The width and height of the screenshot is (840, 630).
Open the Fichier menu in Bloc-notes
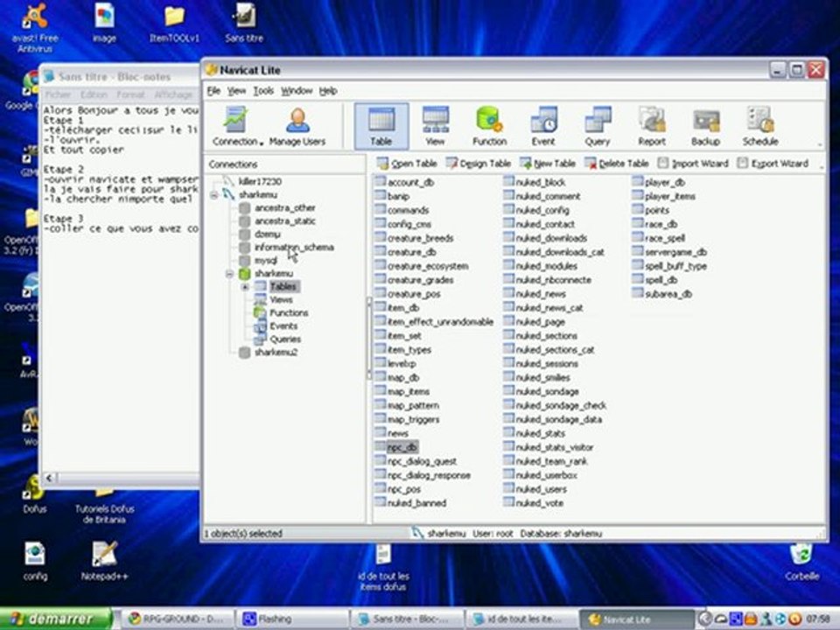[x=58, y=94]
